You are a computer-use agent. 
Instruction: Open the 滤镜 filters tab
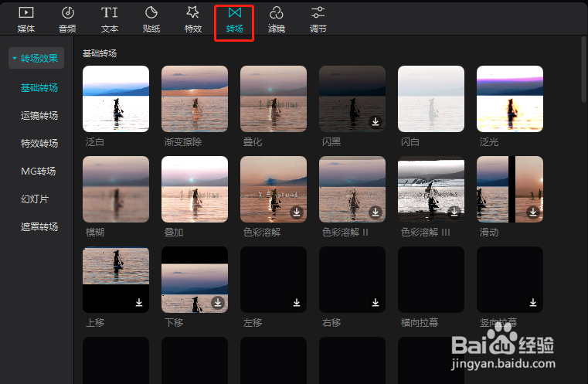(x=277, y=20)
